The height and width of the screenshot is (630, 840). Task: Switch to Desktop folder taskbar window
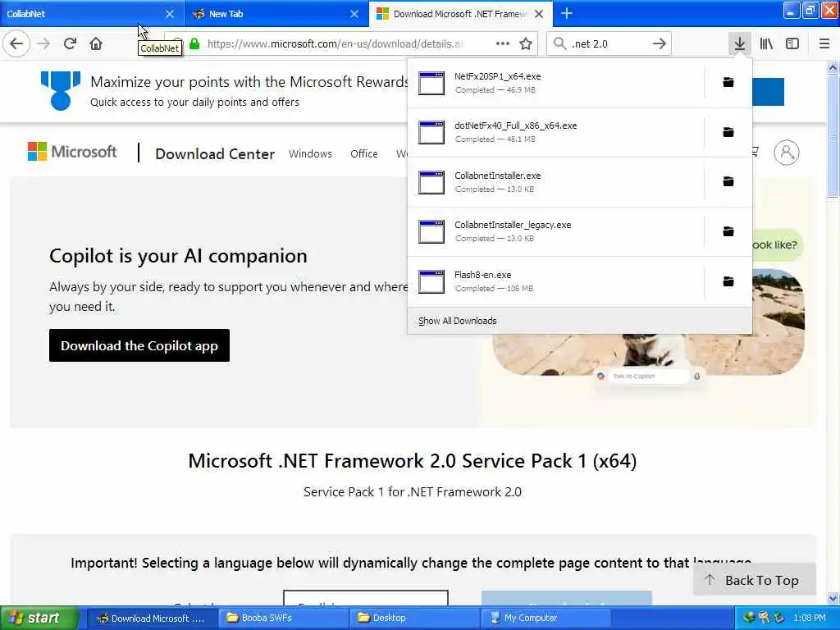point(414,618)
